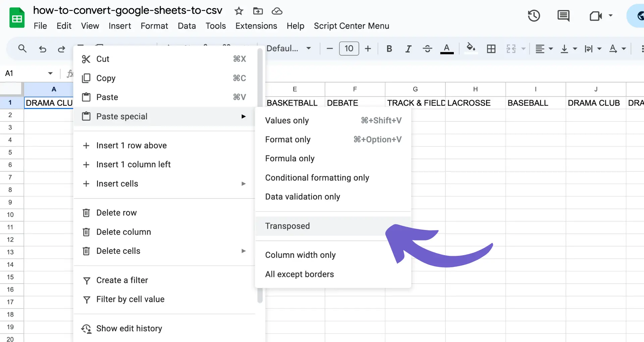Toggle italic formatting
This screenshot has width=644, height=342.
click(408, 49)
